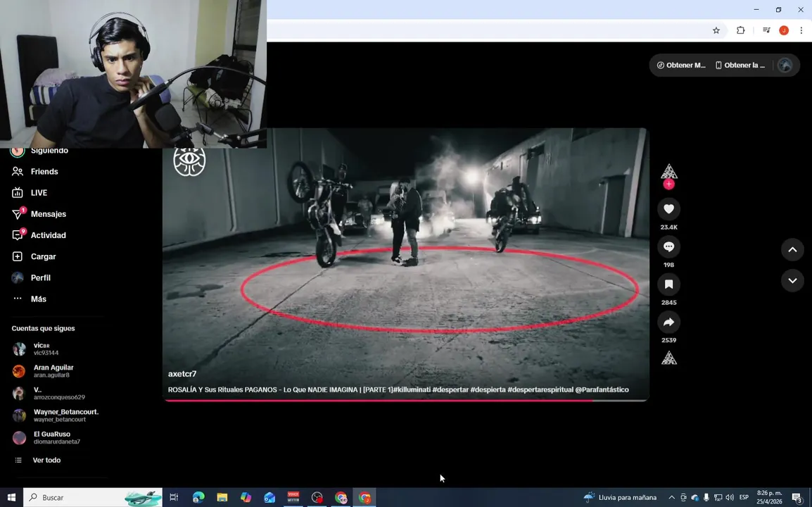Open the Friends section icon in sidebar
The image size is (812, 507).
click(x=17, y=172)
